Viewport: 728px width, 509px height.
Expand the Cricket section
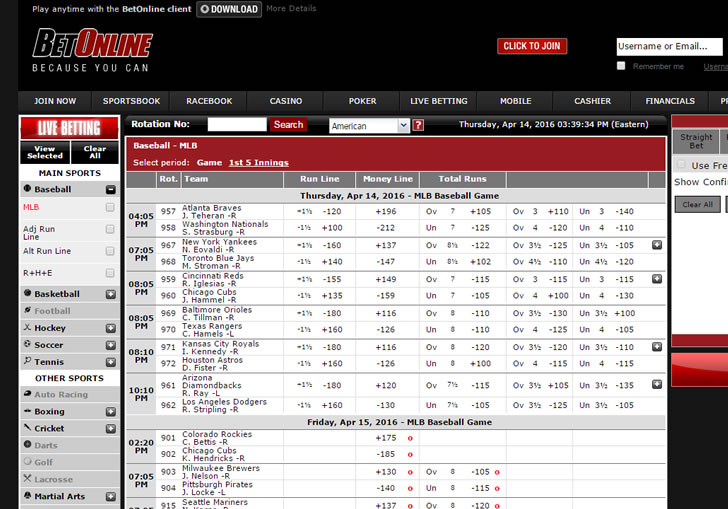point(110,428)
